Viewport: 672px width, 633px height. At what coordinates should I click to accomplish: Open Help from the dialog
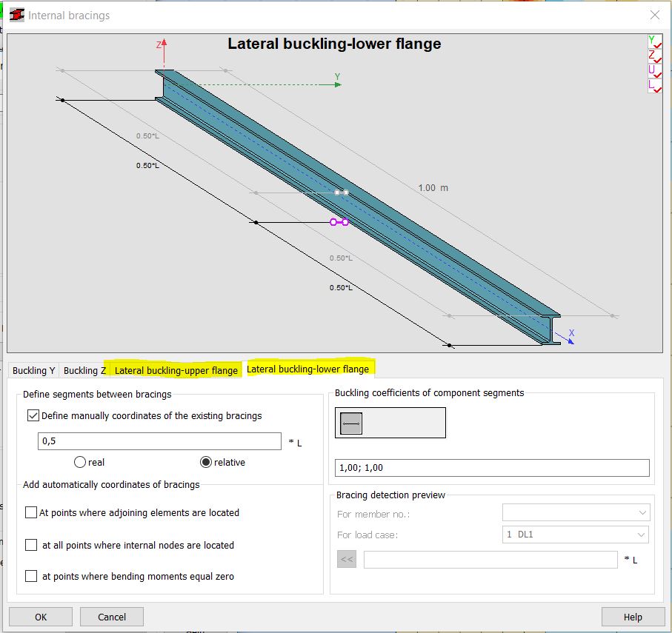pos(633,616)
